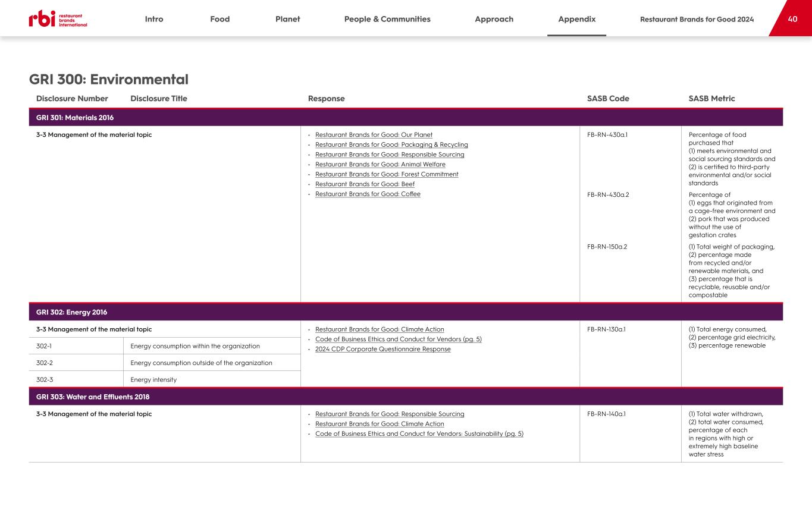
Task: Click the Appendix tab
Action: click(576, 19)
